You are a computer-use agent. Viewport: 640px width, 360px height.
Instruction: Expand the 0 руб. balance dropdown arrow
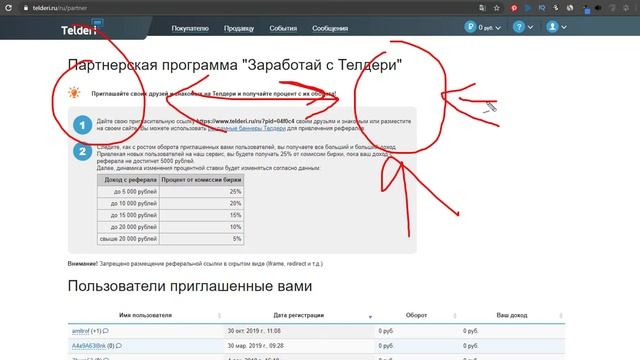[498, 28]
